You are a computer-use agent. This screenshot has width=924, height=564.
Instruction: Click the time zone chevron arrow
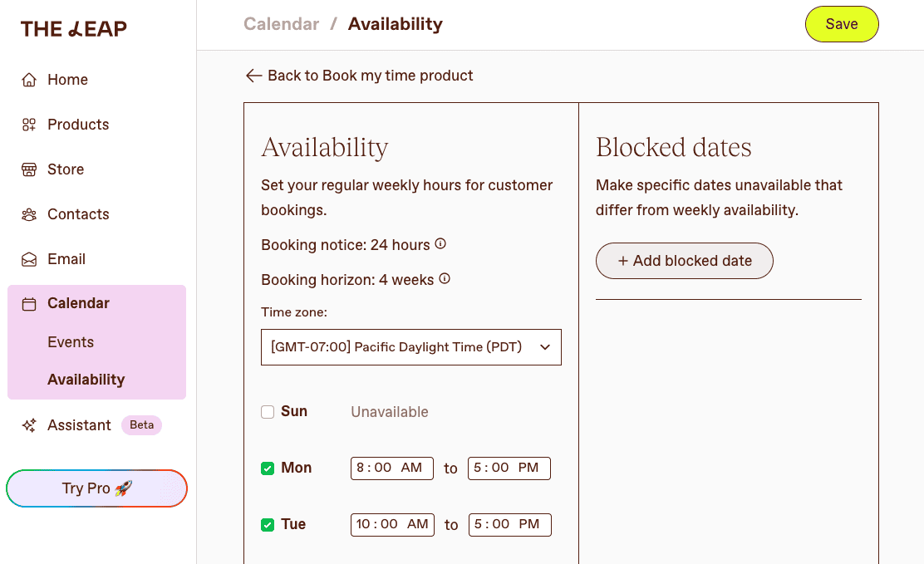[x=545, y=347]
